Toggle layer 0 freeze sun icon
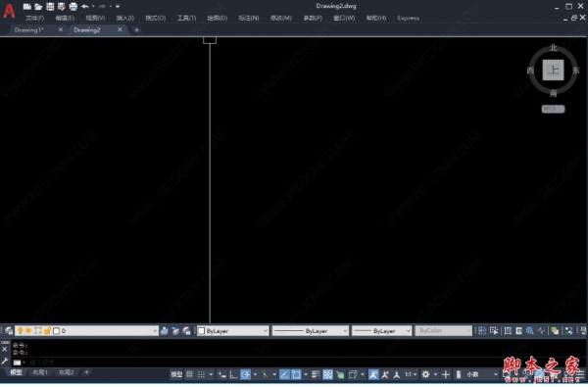The height and width of the screenshot is (387, 588). 28,331
